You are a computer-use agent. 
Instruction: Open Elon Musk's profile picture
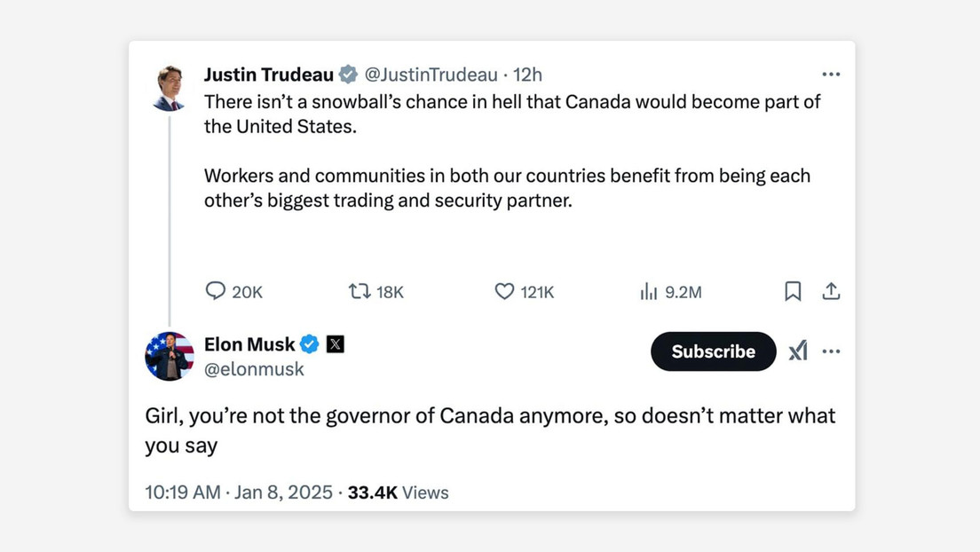pyautogui.click(x=170, y=356)
